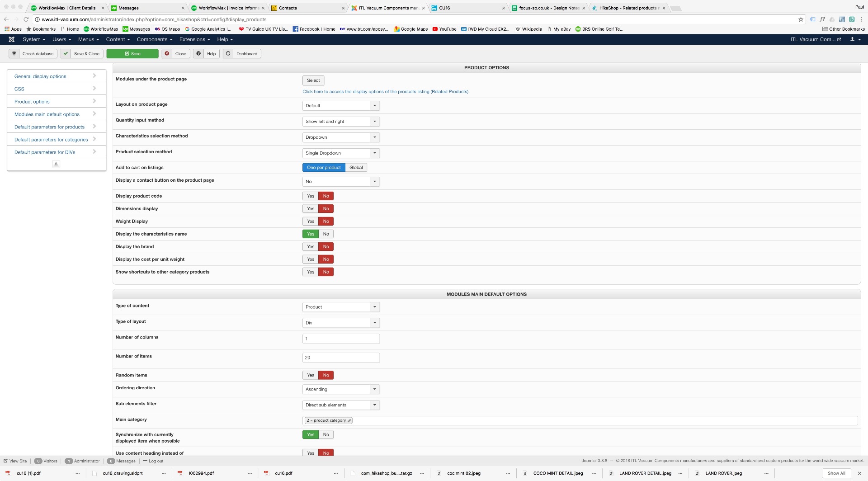Image resolution: width=868 pixels, height=481 pixels.
Task: Open Google Maps bookmark
Action: (411, 29)
